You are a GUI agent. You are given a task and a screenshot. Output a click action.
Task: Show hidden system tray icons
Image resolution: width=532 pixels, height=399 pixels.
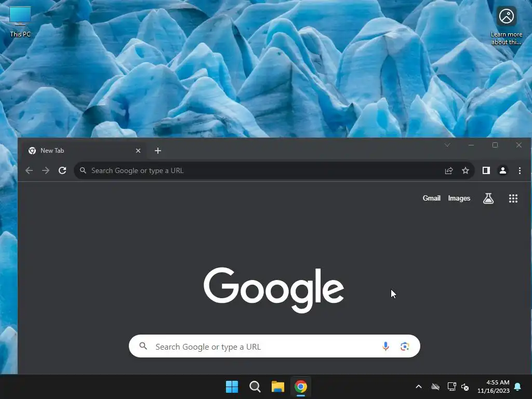[419, 387]
